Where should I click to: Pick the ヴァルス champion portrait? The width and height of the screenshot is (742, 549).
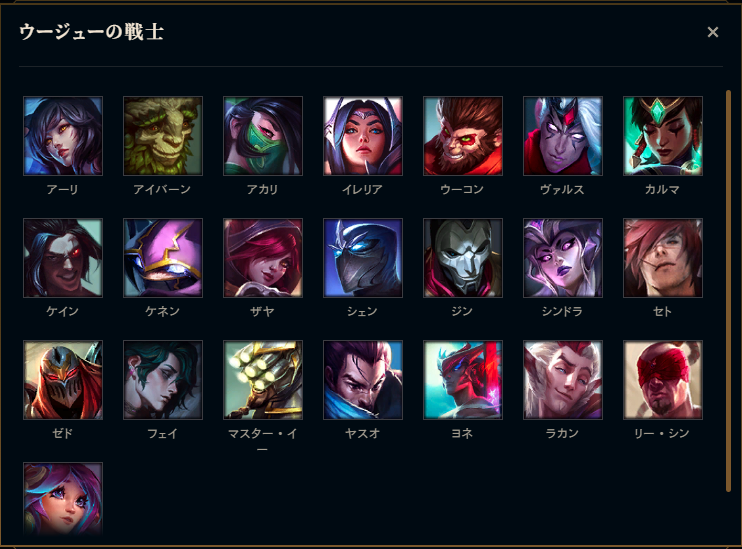[x=563, y=136]
